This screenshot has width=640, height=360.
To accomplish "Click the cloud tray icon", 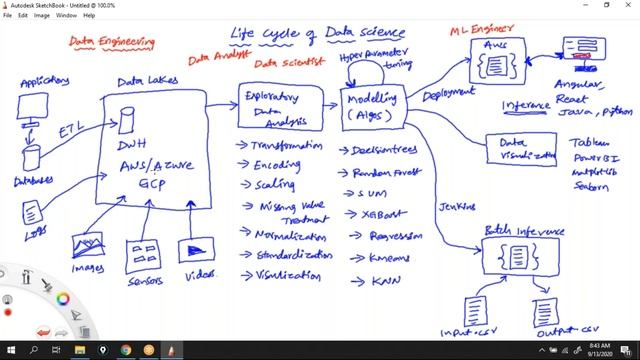I will tap(553, 350).
